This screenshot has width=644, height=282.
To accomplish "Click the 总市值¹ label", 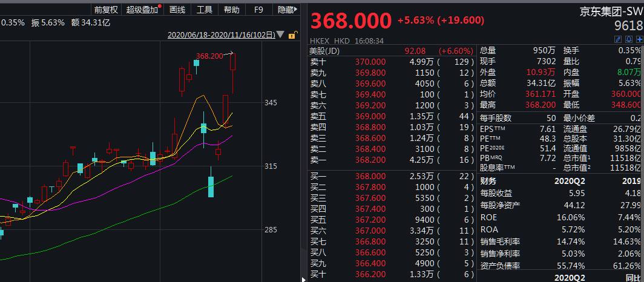I will coord(577,158).
